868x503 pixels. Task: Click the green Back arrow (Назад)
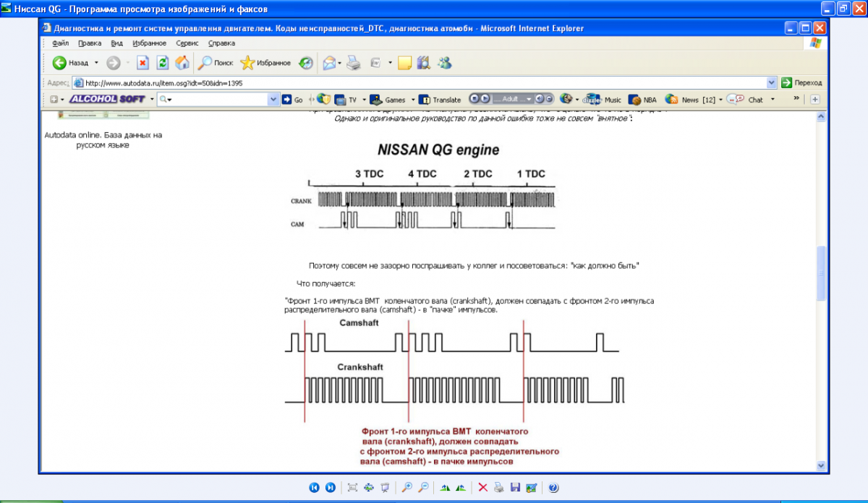(59, 63)
